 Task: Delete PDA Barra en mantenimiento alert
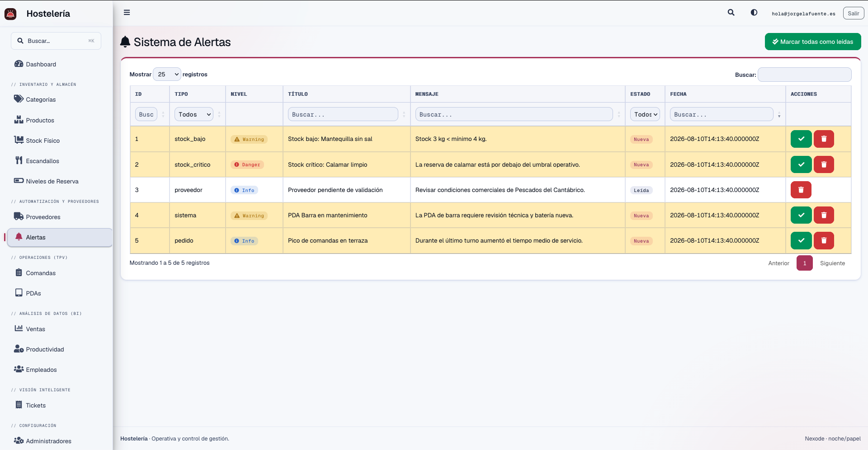click(x=824, y=215)
